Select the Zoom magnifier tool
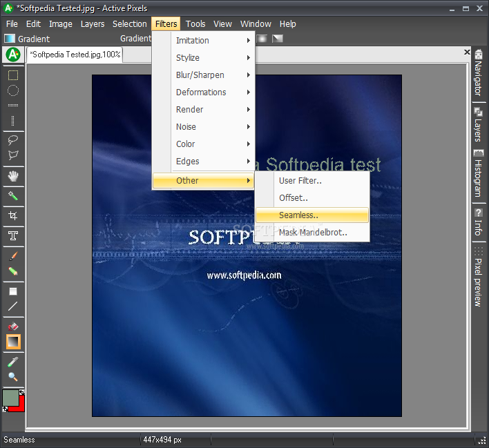The height and width of the screenshot is (448, 489). [x=13, y=377]
